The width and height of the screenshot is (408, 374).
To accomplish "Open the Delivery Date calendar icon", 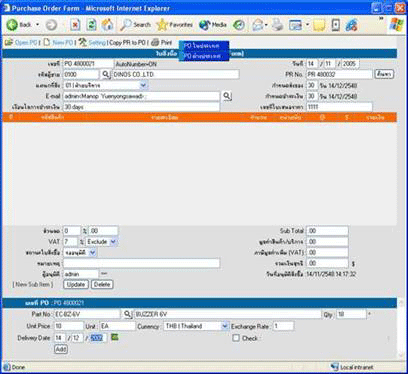I will pos(115,337).
